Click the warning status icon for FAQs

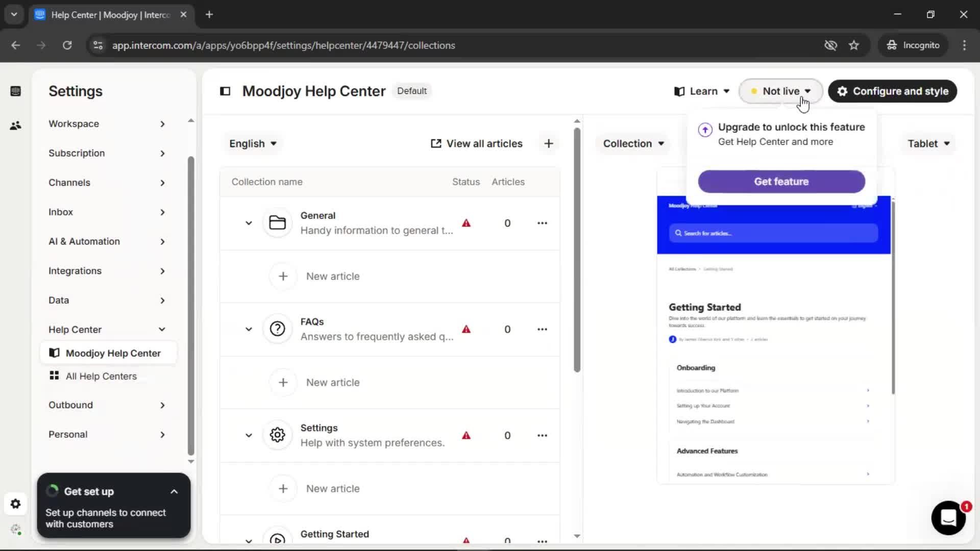[466, 329]
